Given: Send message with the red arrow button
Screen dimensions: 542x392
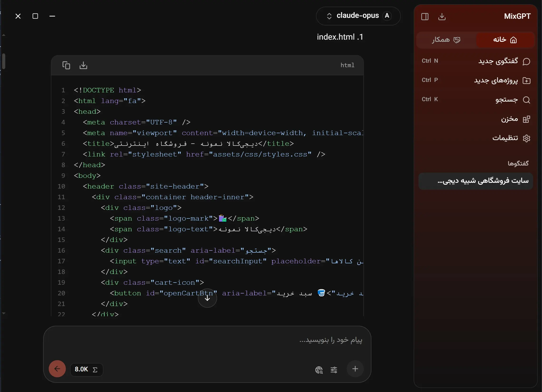Looking at the screenshot, I should 57,369.
